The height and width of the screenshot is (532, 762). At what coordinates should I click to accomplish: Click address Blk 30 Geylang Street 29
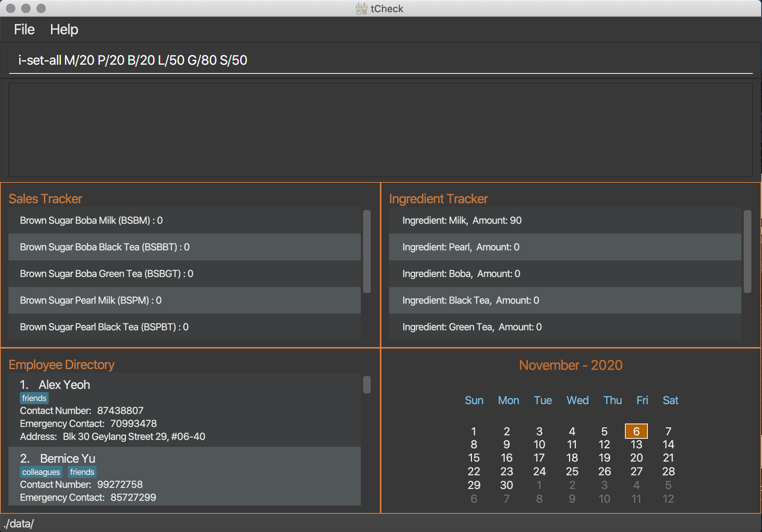tap(134, 436)
